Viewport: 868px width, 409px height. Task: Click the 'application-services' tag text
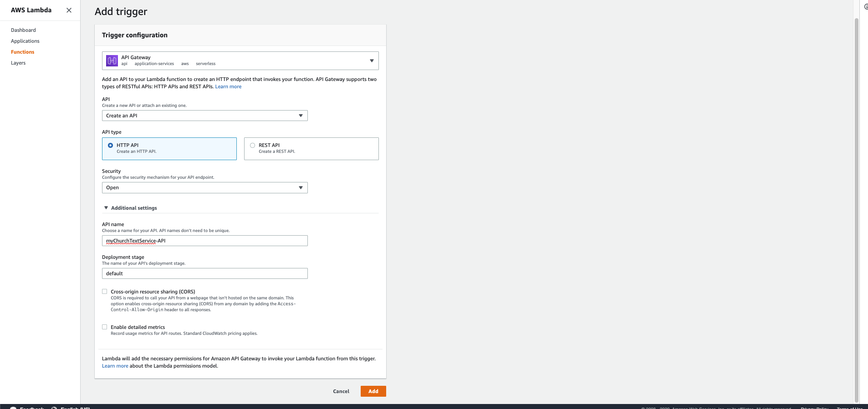(154, 64)
